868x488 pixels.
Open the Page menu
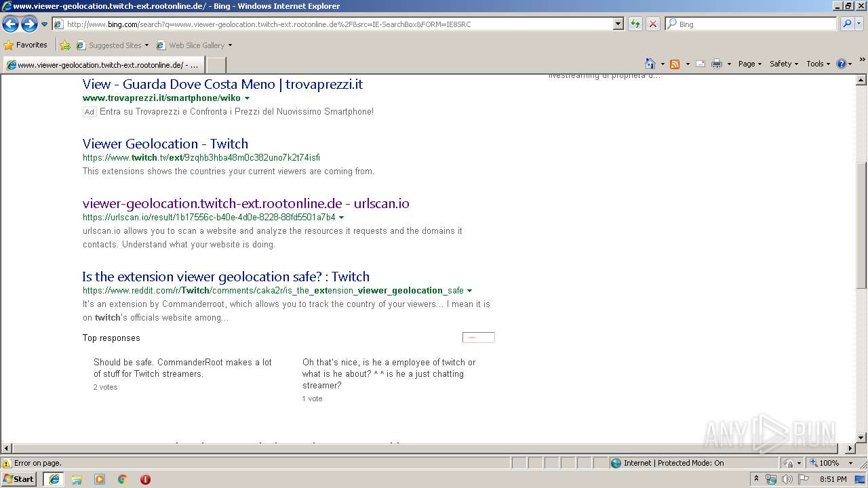(x=749, y=64)
